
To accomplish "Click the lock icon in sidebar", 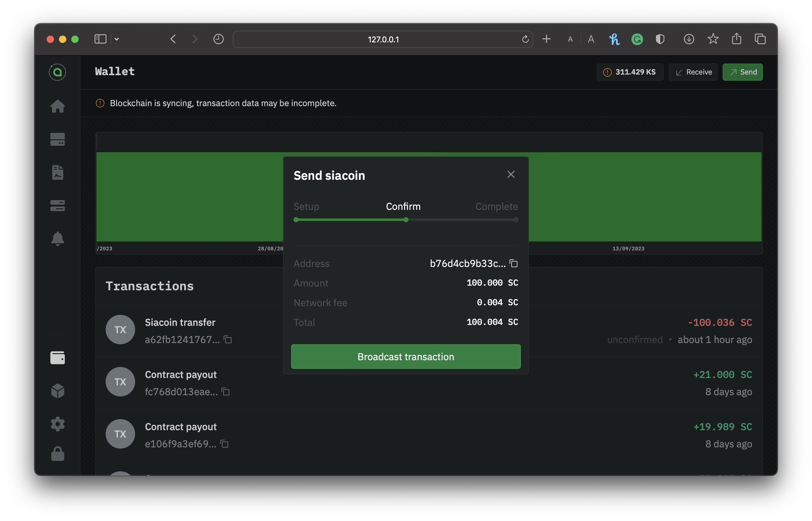I will (x=57, y=454).
